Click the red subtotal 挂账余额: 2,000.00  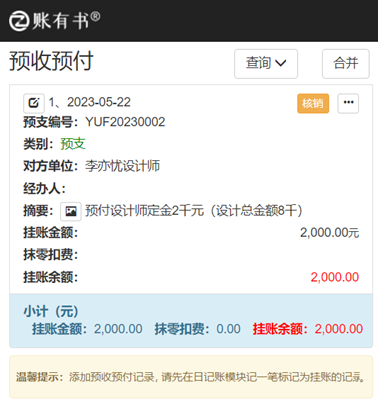[x=308, y=329]
